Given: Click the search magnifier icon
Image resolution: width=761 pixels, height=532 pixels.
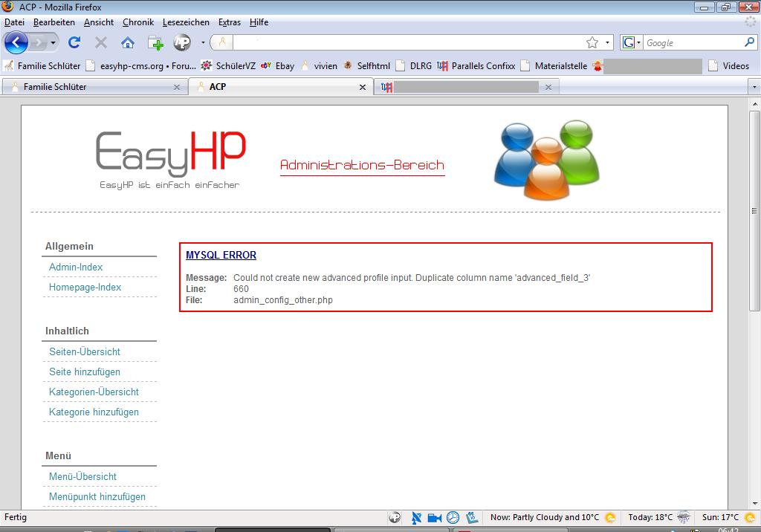Looking at the screenshot, I should [x=750, y=42].
